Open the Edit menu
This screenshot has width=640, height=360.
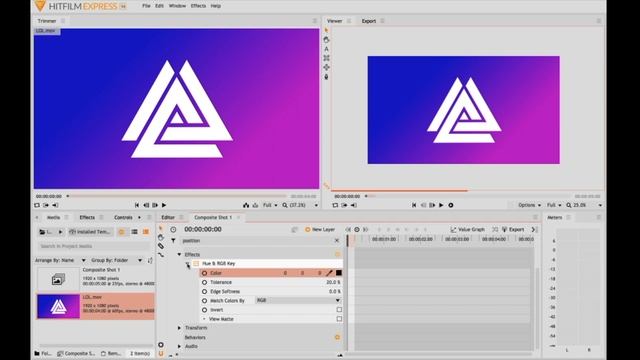160,6
